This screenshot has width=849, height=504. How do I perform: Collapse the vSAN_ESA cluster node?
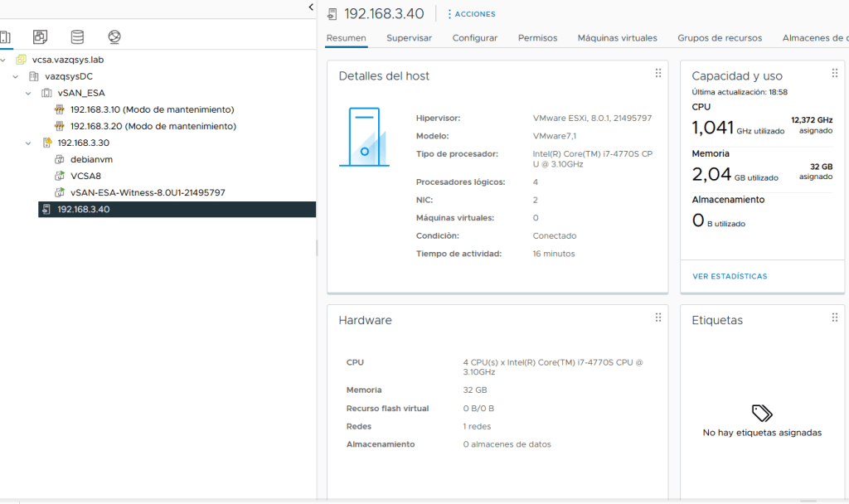pos(28,93)
